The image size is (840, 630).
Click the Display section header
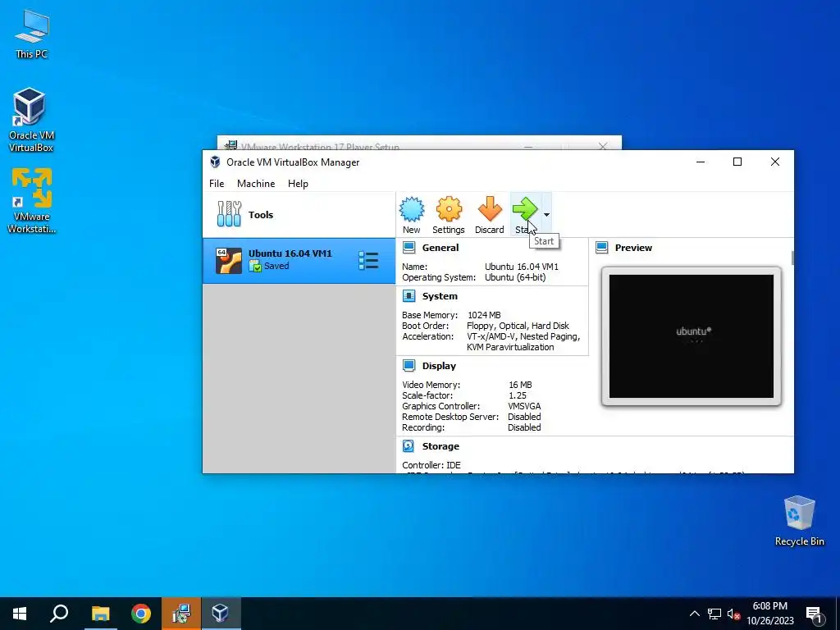(x=439, y=365)
